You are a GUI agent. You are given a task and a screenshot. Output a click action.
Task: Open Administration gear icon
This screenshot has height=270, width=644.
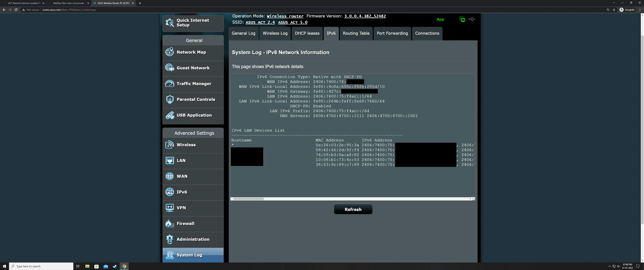tap(169, 239)
